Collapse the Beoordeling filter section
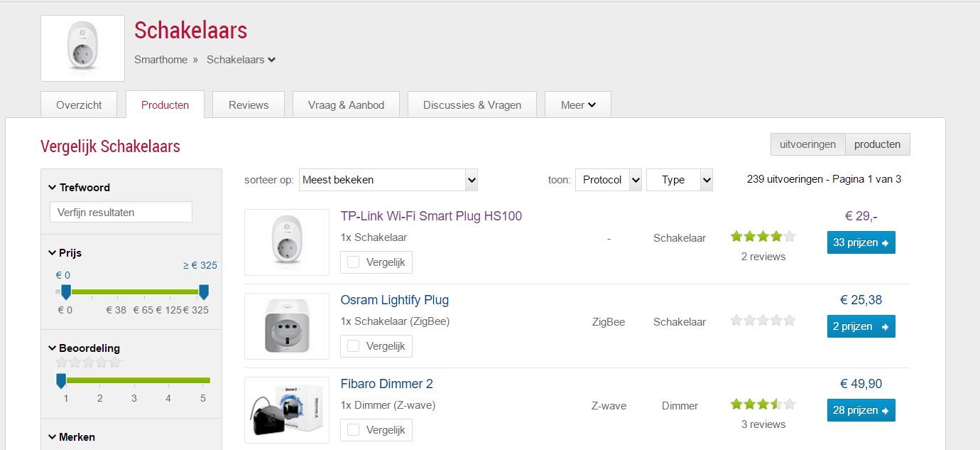The height and width of the screenshot is (450, 980). click(x=84, y=348)
